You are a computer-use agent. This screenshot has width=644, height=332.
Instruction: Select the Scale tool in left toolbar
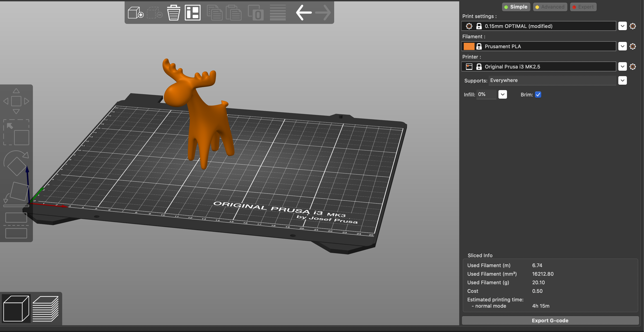tap(16, 132)
